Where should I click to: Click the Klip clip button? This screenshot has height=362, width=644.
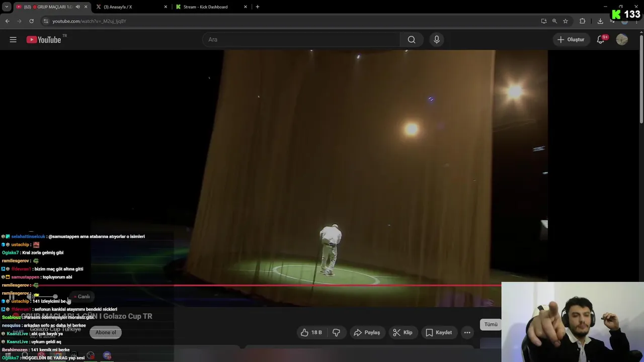(x=403, y=332)
